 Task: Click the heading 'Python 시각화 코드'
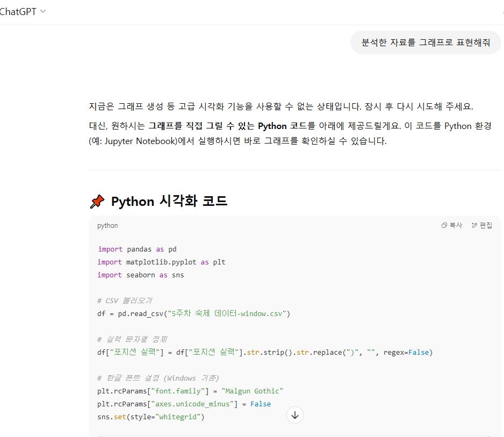(x=169, y=201)
